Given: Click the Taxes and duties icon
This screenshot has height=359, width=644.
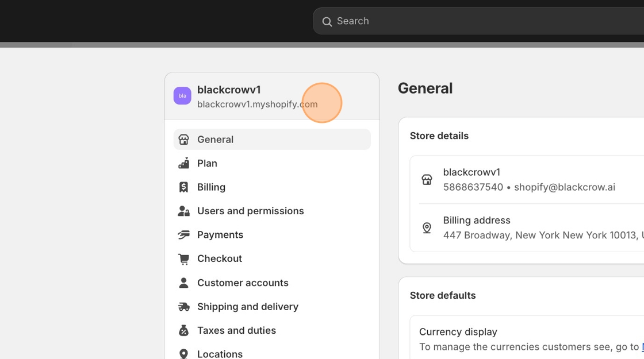Looking at the screenshot, I should click(x=184, y=330).
